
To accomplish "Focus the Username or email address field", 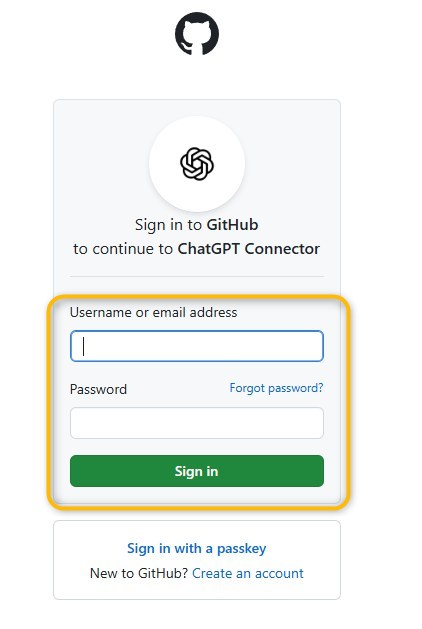I will 197,346.
